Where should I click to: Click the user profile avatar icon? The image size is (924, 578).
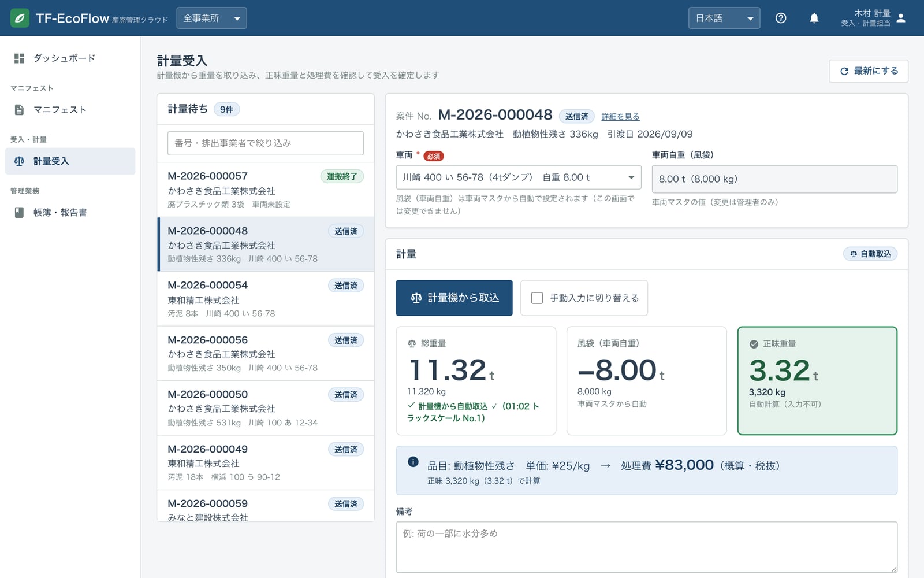[x=901, y=18]
